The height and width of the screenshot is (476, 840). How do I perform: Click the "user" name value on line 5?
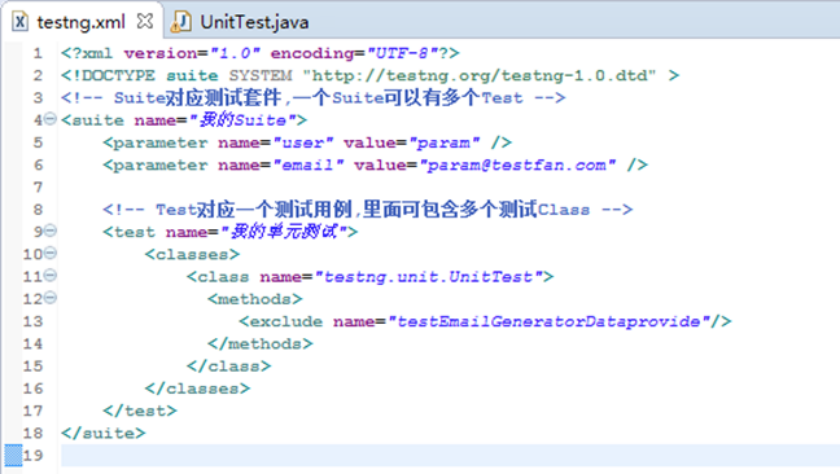click(303, 143)
